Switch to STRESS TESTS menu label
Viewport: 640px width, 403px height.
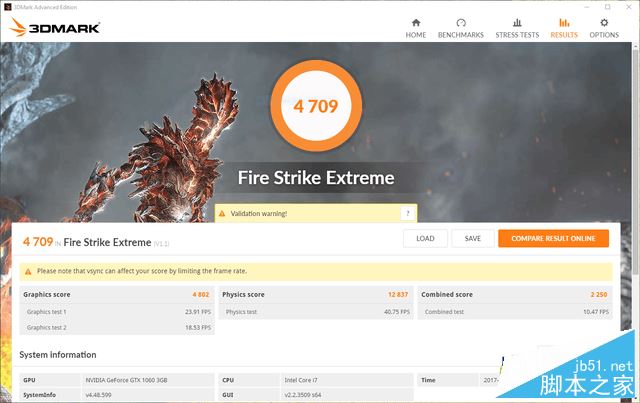tap(517, 35)
